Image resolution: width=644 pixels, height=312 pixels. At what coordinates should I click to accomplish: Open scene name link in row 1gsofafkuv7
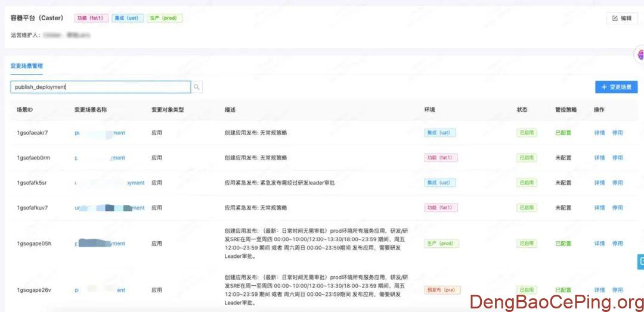[x=109, y=208]
